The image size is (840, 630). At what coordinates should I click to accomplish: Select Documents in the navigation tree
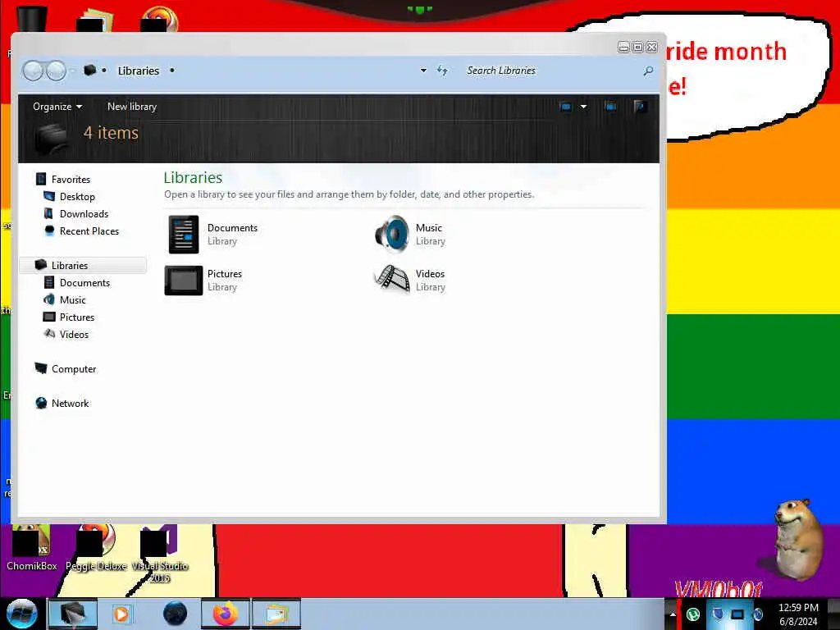point(84,283)
